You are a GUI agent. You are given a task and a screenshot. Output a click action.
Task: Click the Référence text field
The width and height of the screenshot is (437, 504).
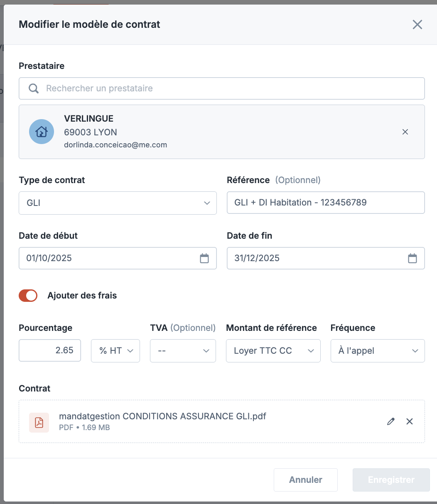(325, 203)
